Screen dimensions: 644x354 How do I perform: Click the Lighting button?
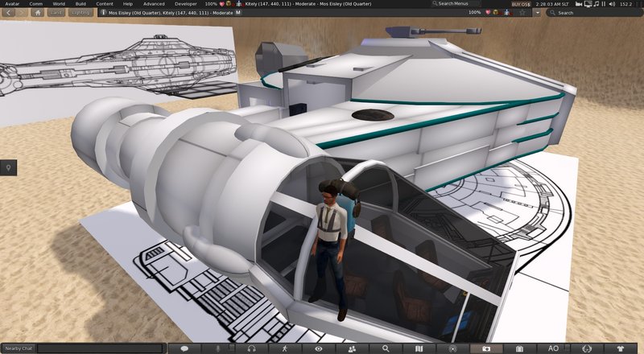(x=80, y=13)
